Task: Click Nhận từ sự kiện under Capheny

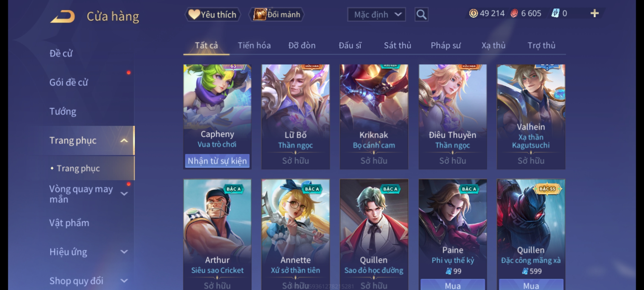Action: point(217,161)
